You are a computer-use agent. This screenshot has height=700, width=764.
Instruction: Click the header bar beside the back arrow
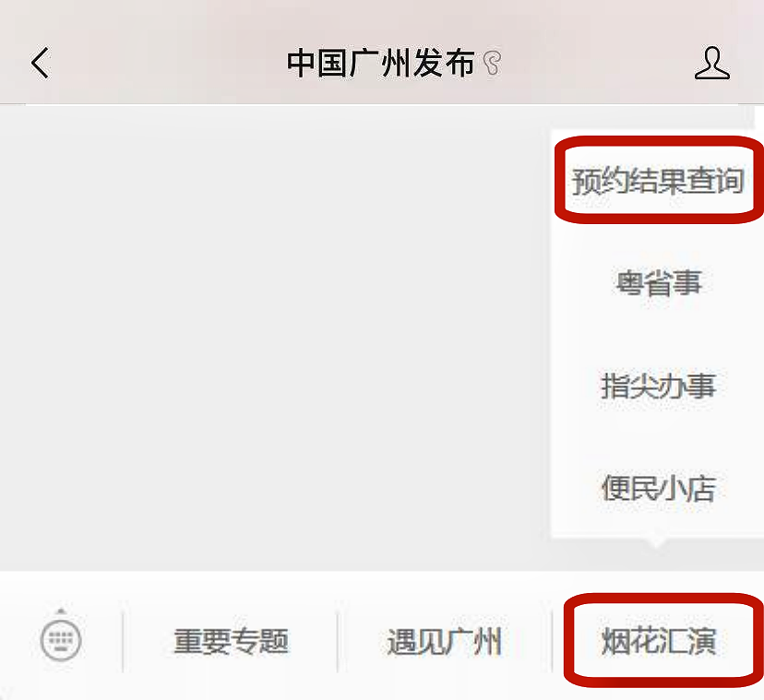click(166, 63)
